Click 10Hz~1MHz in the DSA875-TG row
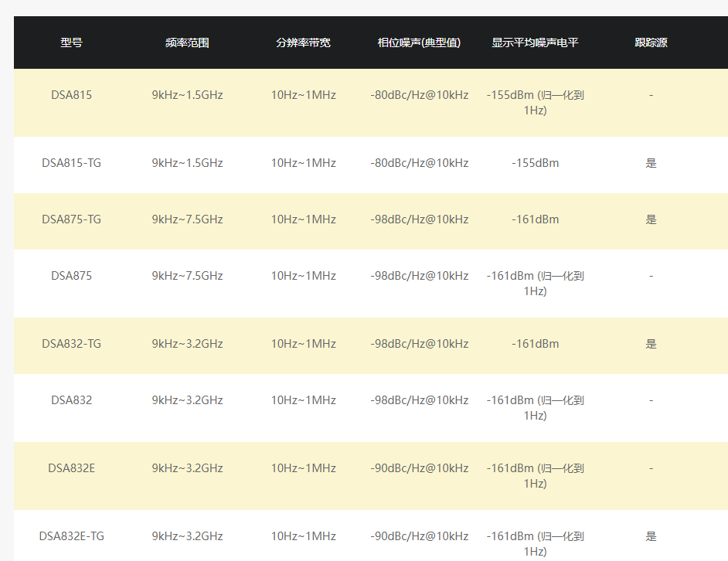The image size is (728, 561). 303,219
